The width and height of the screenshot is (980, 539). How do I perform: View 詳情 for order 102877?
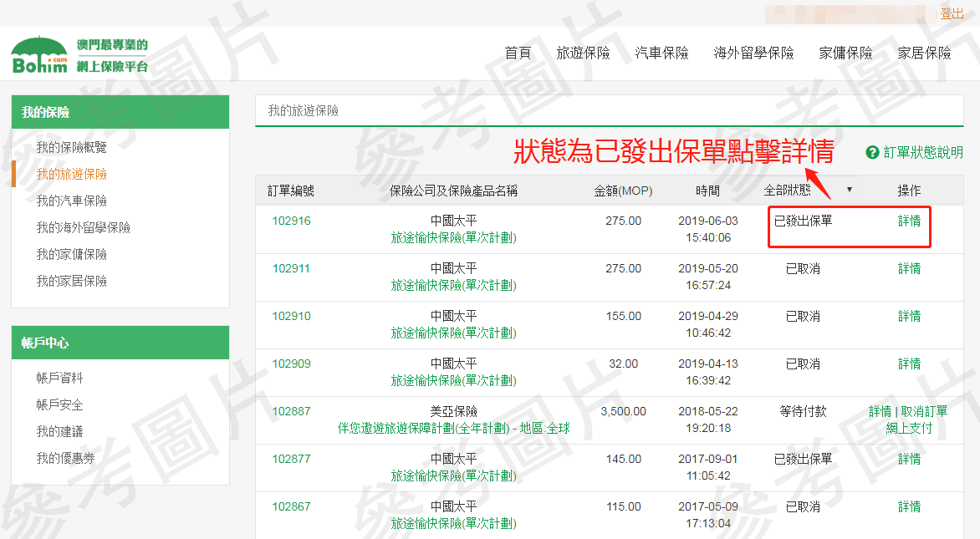click(x=910, y=459)
